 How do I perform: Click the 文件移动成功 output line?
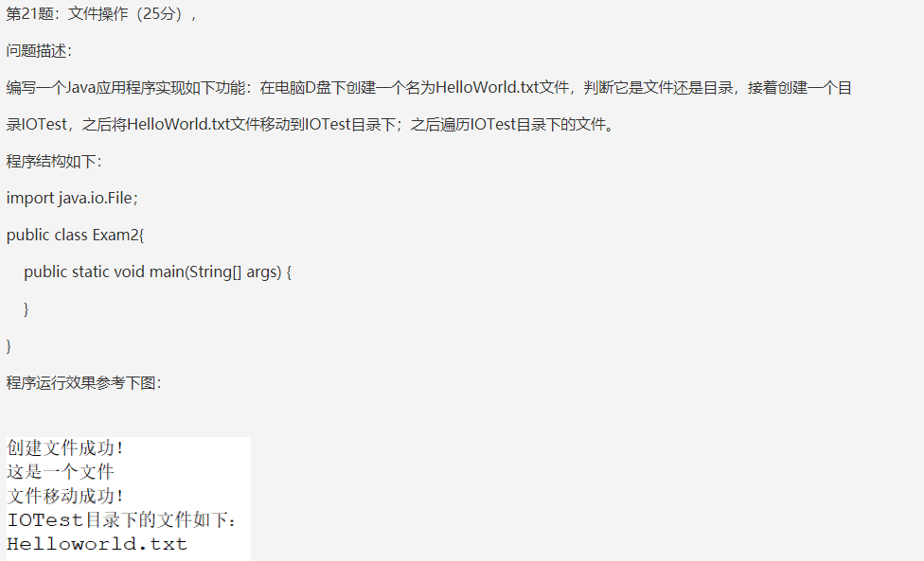tap(65, 496)
